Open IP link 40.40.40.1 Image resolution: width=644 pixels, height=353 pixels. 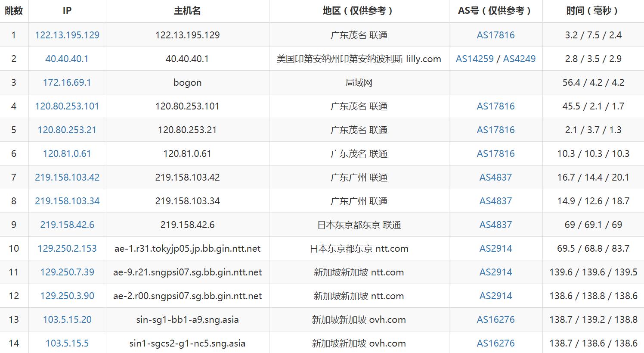coord(67,59)
